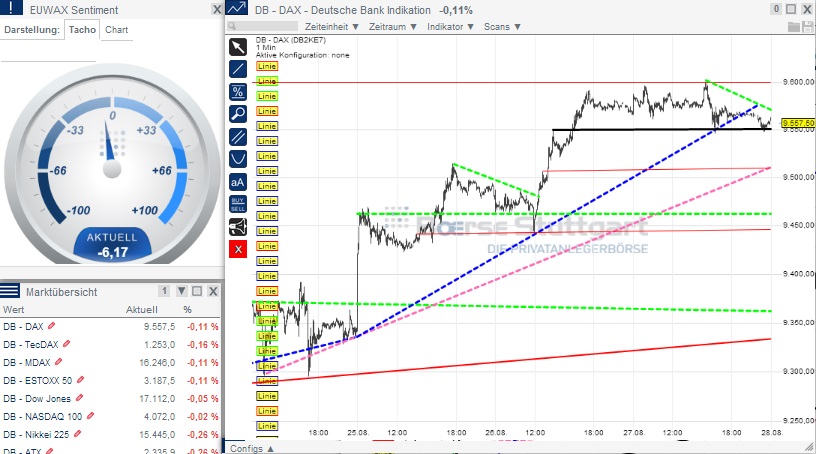This screenshot has width=816, height=454.
Task: Click the -0,16 % change value
Action: point(203,345)
